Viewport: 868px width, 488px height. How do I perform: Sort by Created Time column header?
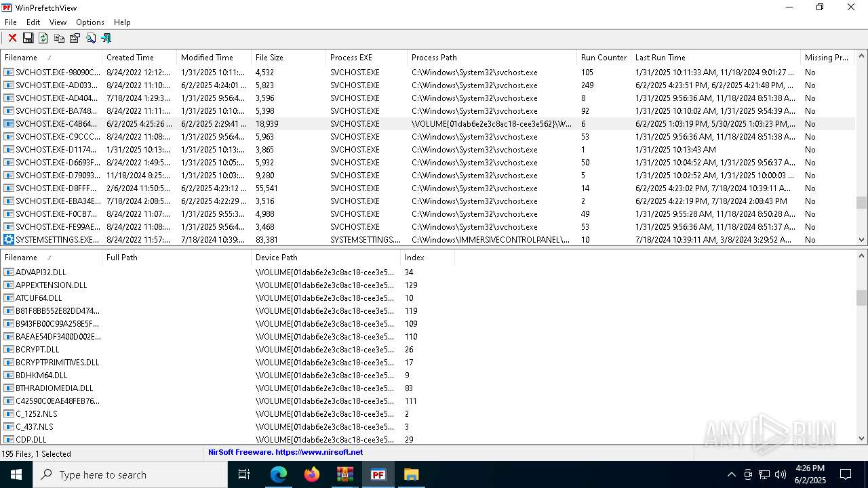140,58
